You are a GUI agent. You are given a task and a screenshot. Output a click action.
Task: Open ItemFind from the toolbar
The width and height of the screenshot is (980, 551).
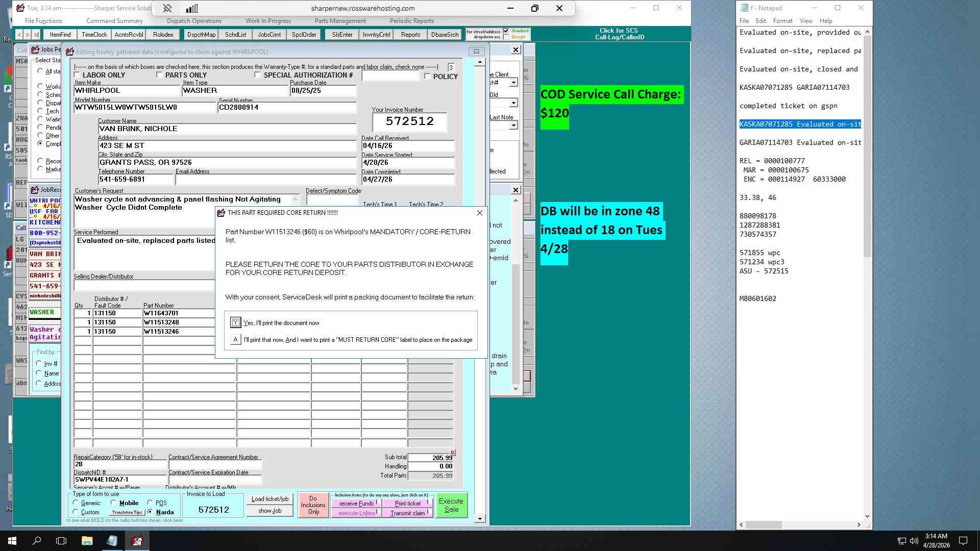pos(60,35)
